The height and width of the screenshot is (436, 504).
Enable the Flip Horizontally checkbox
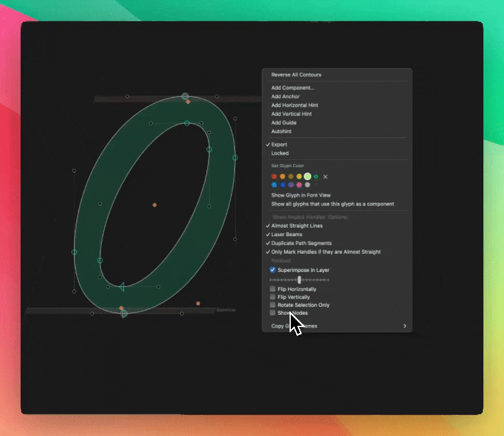pos(273,289)
